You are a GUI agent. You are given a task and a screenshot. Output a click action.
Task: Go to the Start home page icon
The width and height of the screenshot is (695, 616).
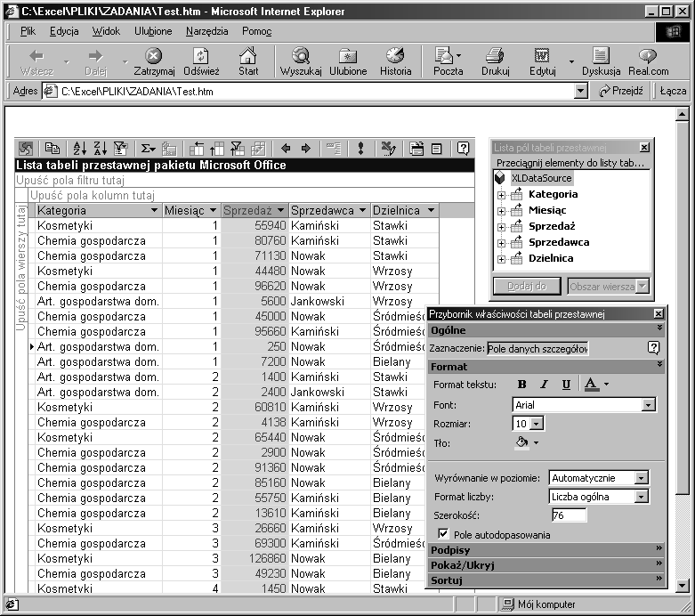(247, 61)
